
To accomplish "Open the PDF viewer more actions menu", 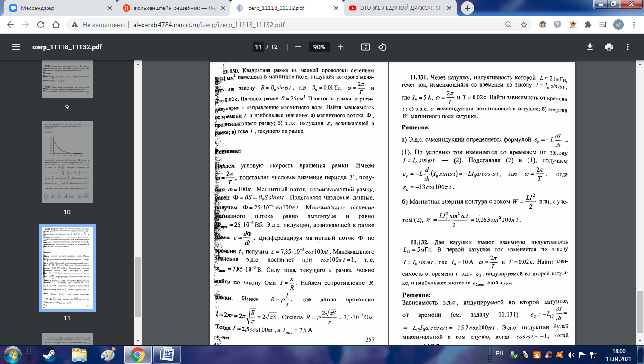I will tap(628, 47).
